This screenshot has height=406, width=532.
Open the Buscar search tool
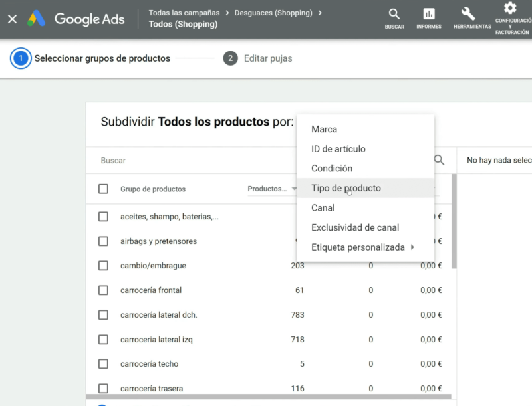click(394, 19)
